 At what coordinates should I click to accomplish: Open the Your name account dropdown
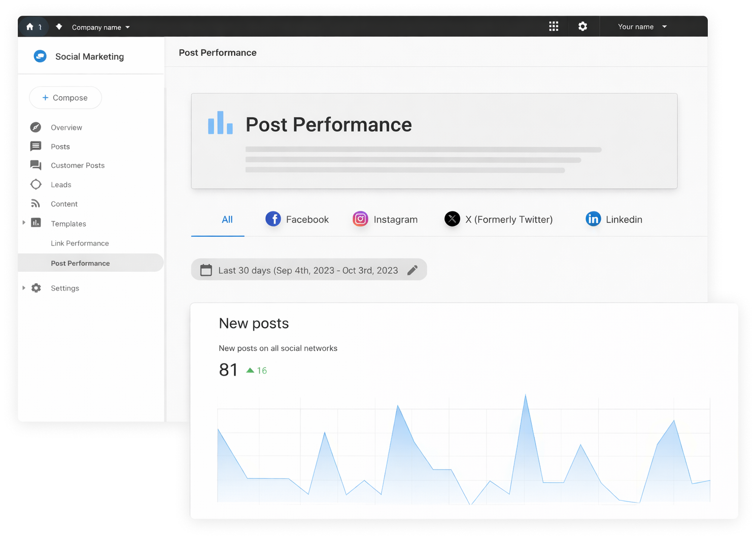point(641,26)
